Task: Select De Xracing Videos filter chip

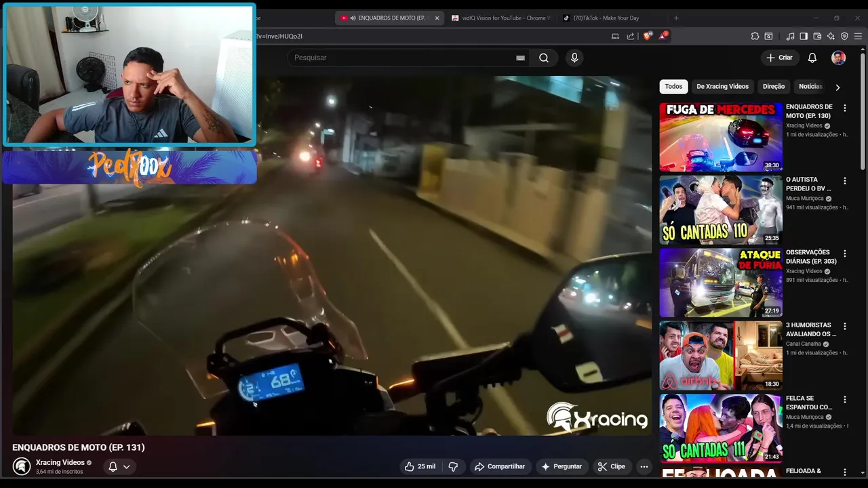Action: tap(722, 87)
